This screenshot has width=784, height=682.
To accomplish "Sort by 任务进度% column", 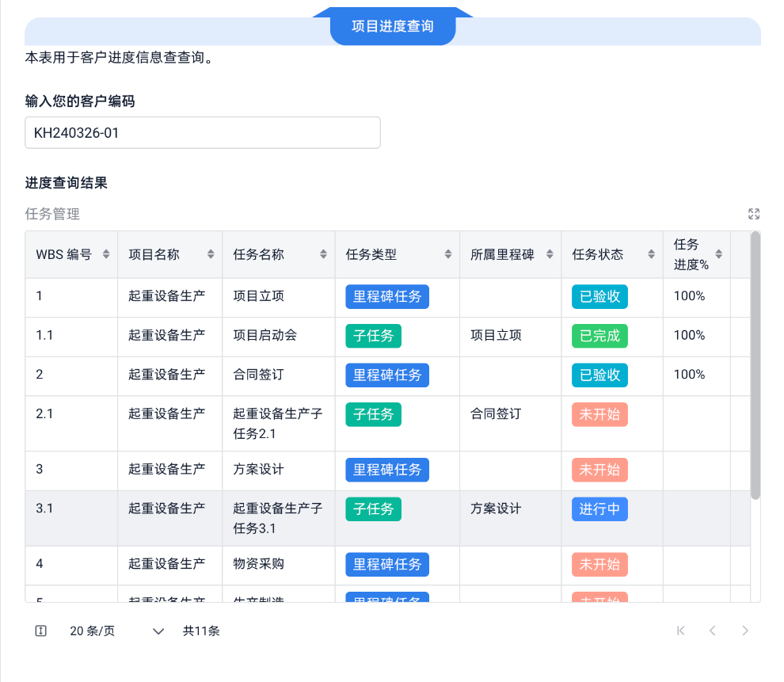I will pyautogui.click(x=718, y=254).
